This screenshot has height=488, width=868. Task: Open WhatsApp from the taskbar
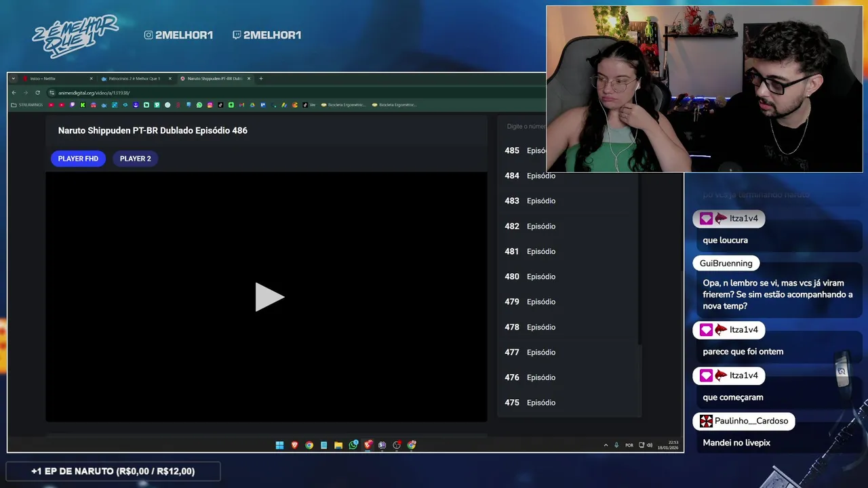coord(353,445)
